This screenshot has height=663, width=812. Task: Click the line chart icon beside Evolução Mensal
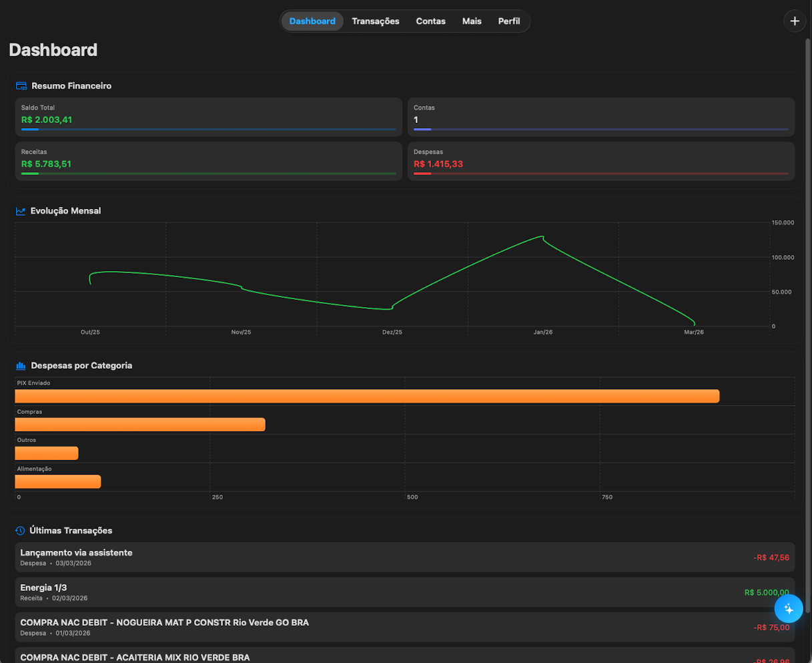pos(20,210)
